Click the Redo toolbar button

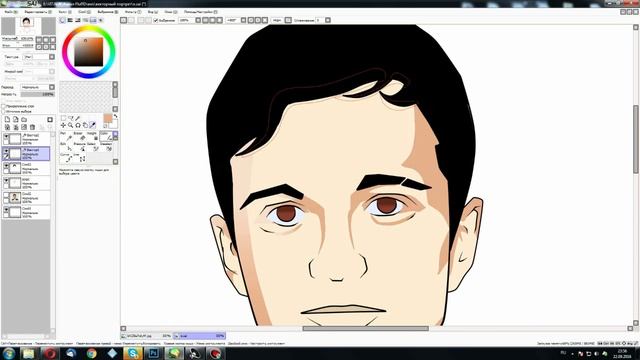(131, 20)
